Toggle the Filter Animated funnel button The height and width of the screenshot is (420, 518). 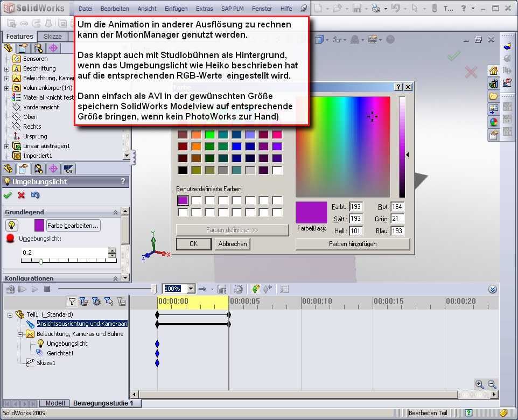point(83,301)
